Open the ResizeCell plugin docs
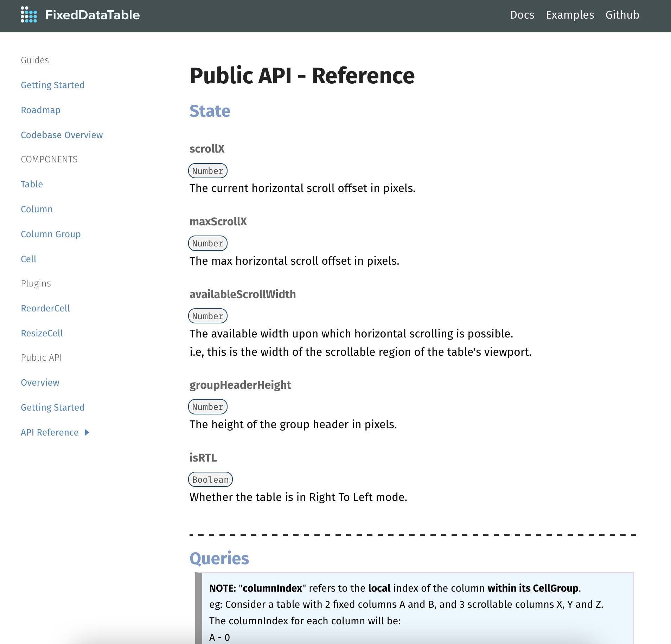 point(42,333)
